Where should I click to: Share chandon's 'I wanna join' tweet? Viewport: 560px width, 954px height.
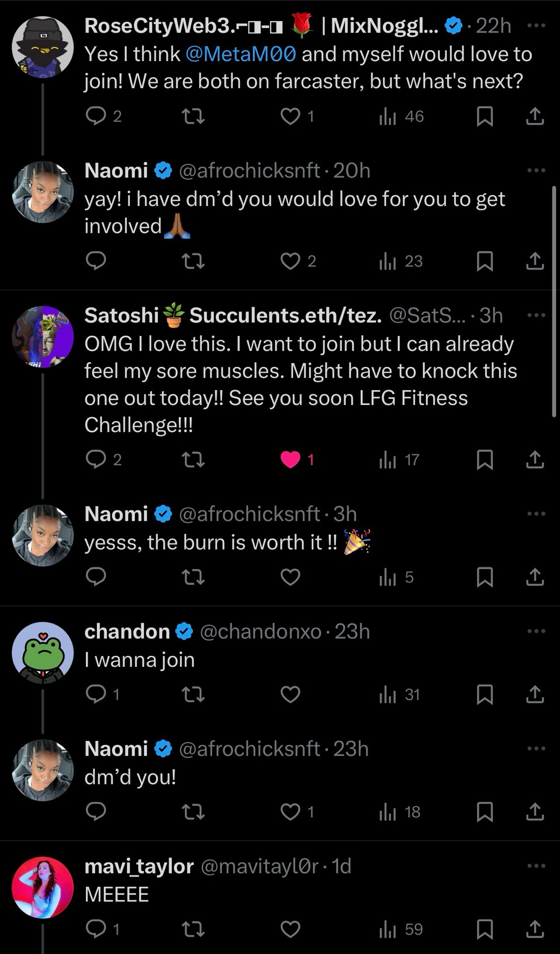535,695
